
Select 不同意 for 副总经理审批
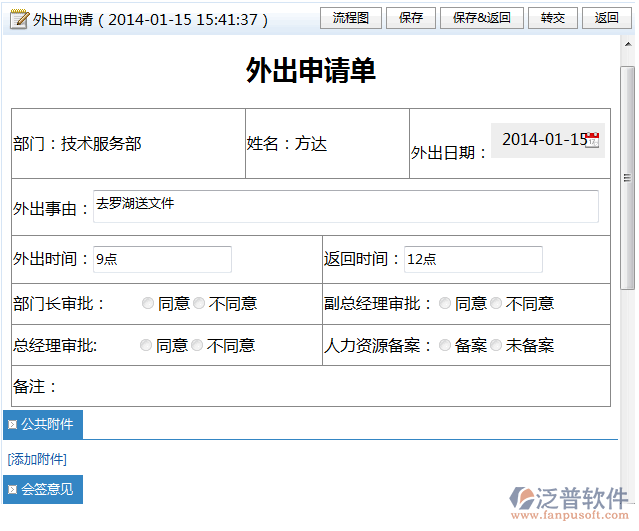[x=496, y=304]
